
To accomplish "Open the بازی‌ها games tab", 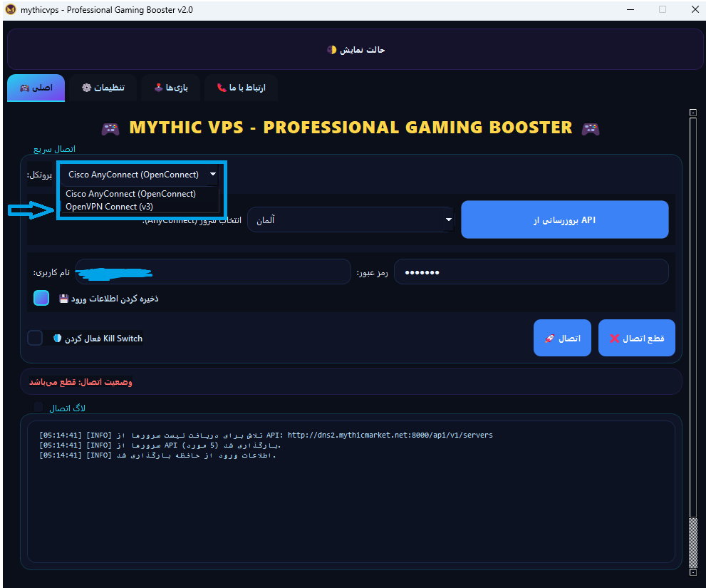I will pos(170,88).
